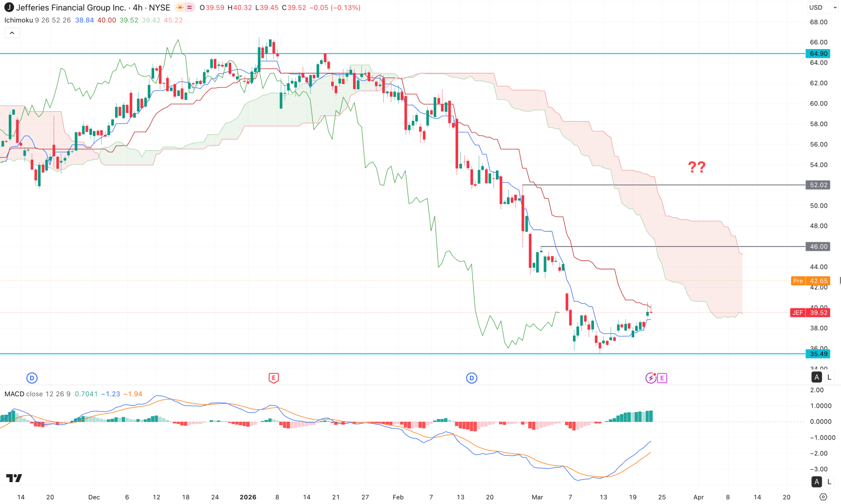Enable log scale "L" on the price axis

(x=829, y=377)
